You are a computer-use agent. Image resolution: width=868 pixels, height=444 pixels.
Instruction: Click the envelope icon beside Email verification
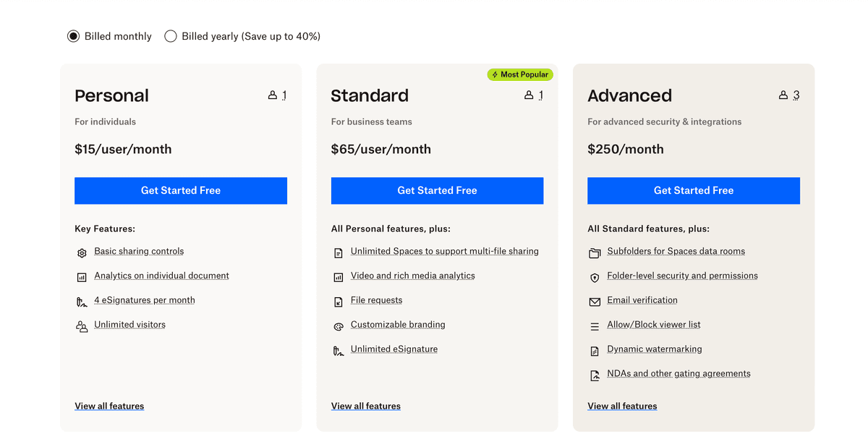(594, 302)
